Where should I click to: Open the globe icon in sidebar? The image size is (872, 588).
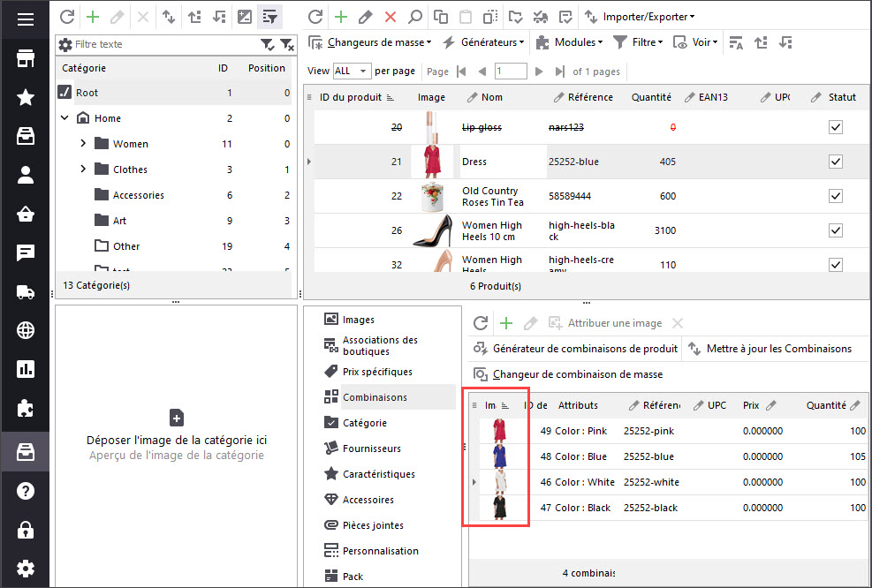(x=25, y=330)
